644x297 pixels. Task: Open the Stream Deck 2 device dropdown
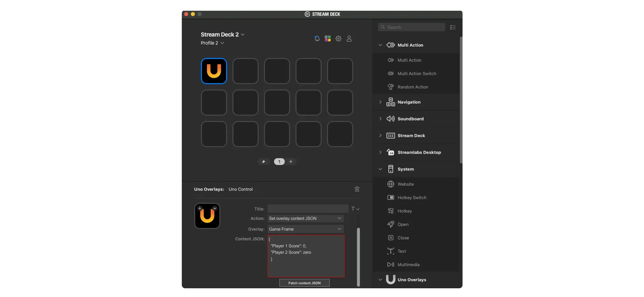(x=223, y=35)
